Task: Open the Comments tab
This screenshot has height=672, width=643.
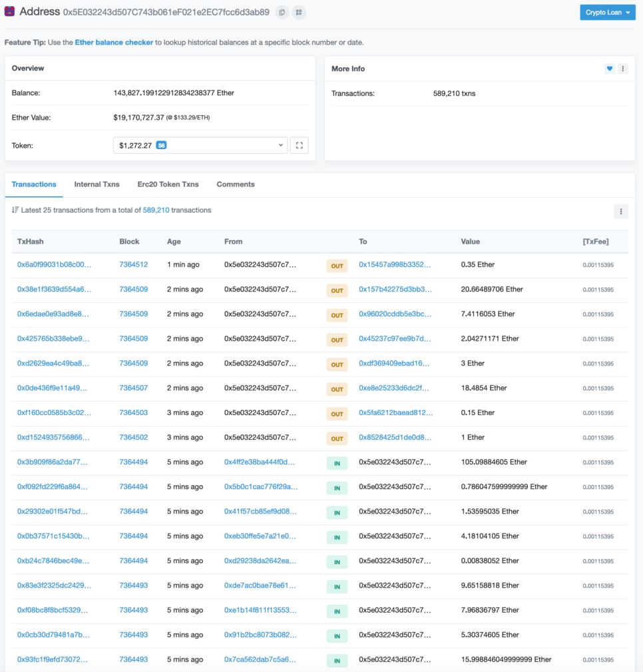Action: click(236, 184)
